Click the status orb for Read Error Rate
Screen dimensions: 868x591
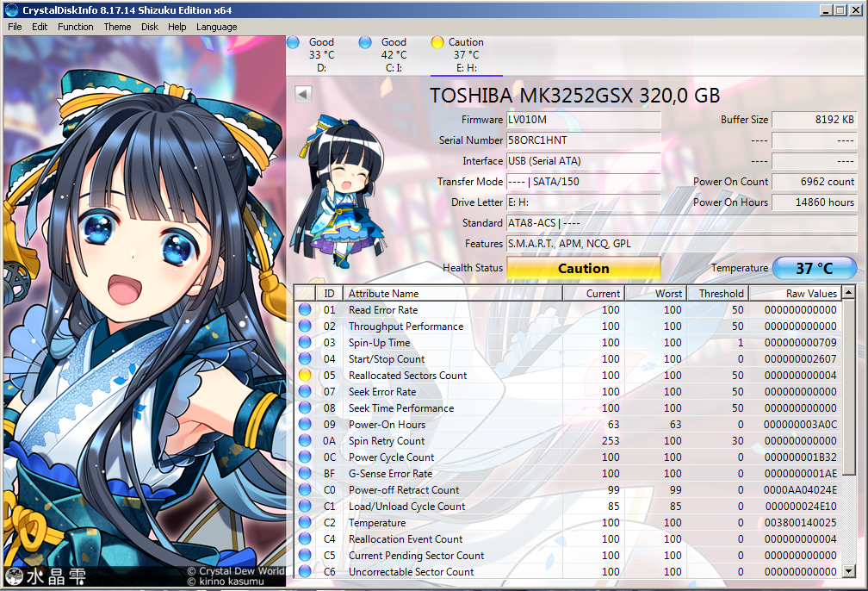tap(305, 309)
